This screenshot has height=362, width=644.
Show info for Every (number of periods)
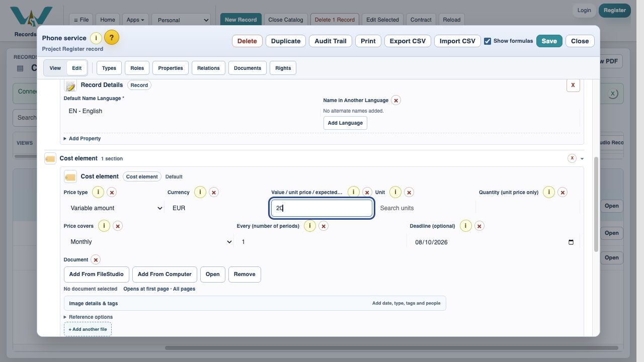tap(310, 226)
